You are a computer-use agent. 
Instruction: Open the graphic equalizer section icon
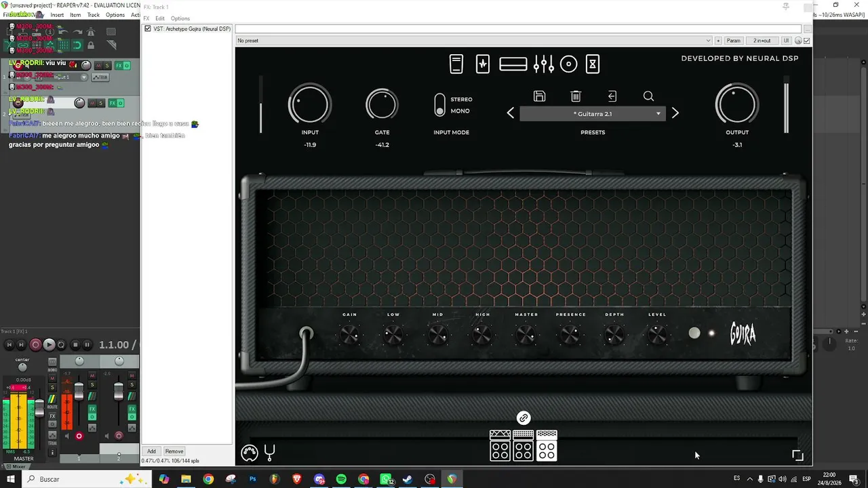pos(544,64)
